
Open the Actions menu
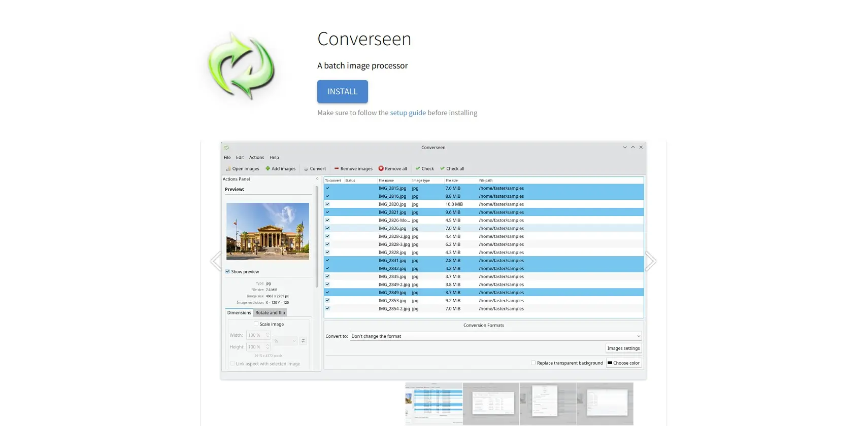pyautogui.click(x=256, y=158)
